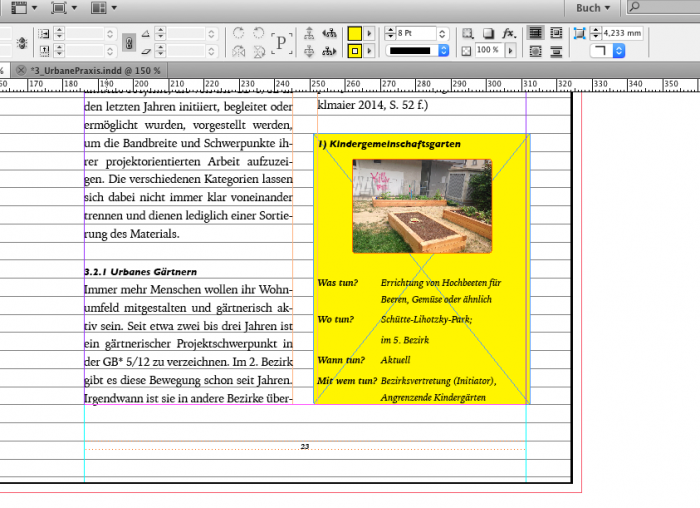The height and width of the screenshot is (508, 700).
Task: Click the shear angle stepper arrows
Action: point(160,51)
